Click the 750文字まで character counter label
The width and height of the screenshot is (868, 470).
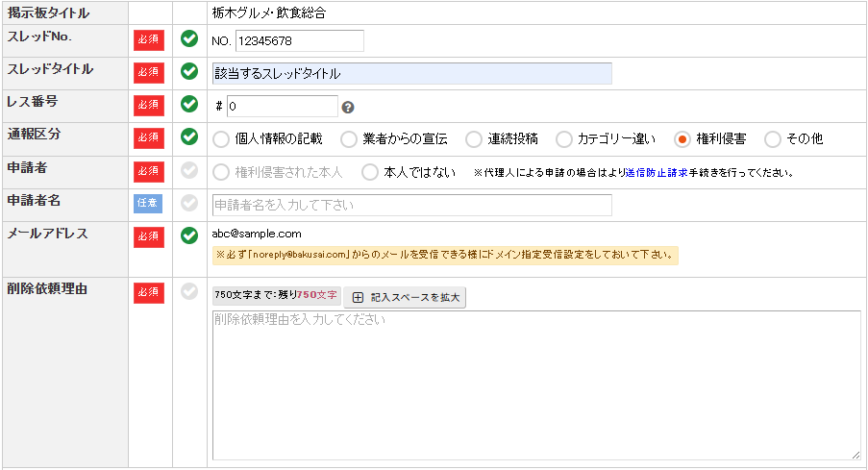click(276, 295)
